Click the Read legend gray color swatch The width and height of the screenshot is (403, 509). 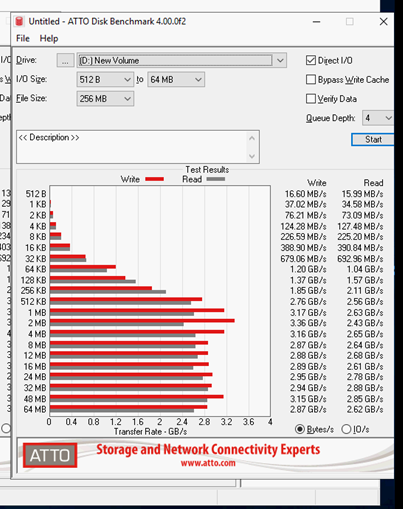216,179
